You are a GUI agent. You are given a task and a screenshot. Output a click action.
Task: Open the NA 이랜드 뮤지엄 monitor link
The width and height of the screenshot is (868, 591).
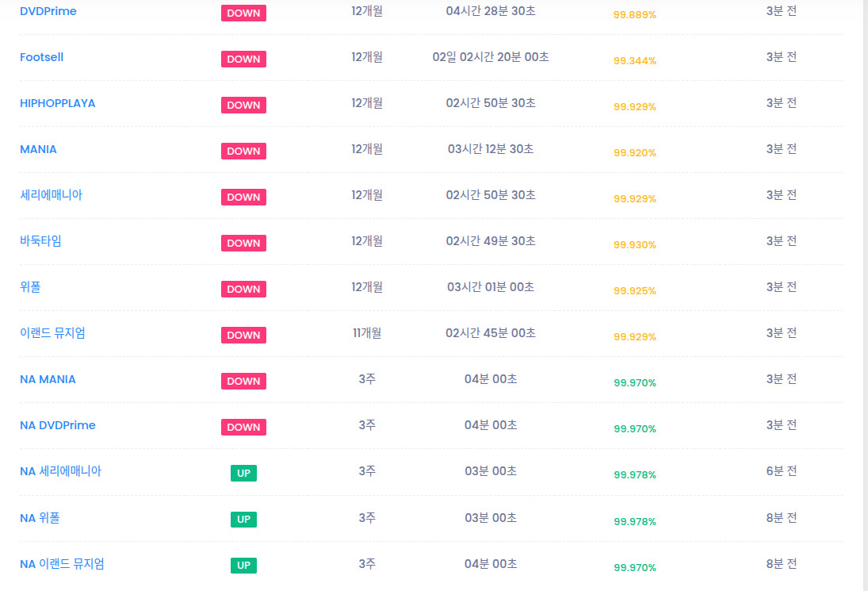[x=62, y=564]
